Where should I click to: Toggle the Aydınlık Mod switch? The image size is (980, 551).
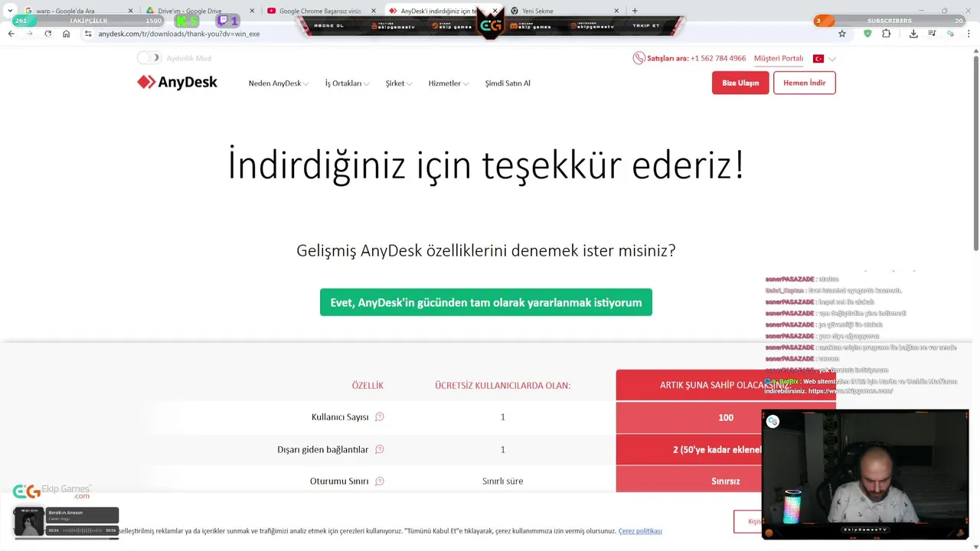149,58
